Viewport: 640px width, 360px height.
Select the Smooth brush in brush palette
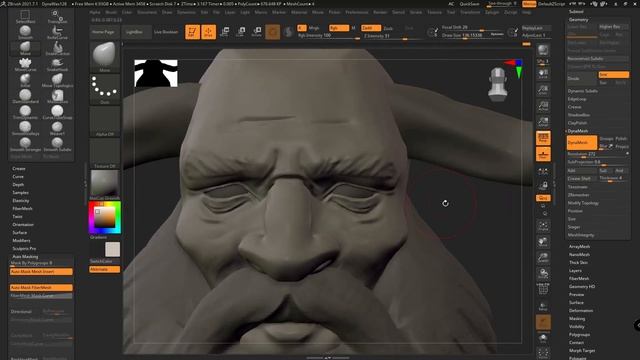coord(25,32)
